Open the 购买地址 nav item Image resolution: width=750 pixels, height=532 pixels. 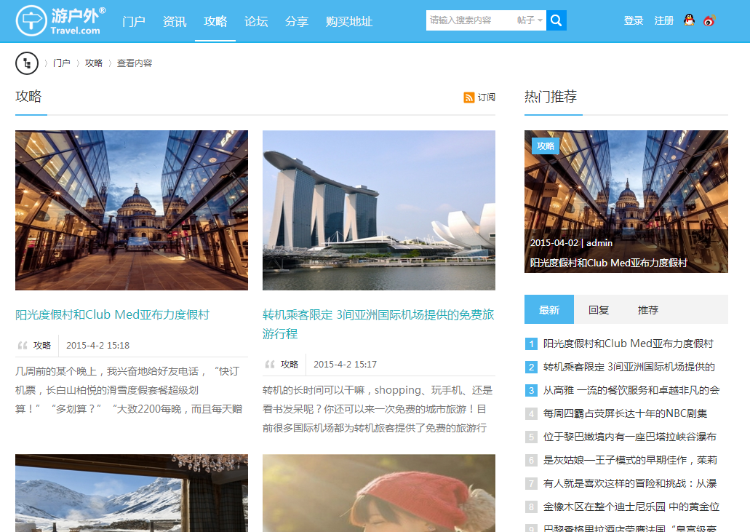pyautogui.click(x=349, y=22)
